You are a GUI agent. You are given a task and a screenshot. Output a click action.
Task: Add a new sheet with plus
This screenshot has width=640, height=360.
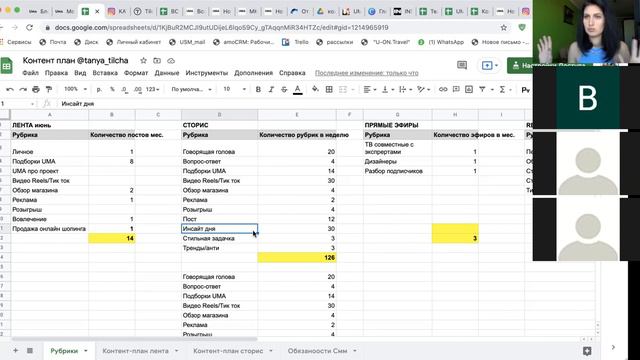point(16,351)
